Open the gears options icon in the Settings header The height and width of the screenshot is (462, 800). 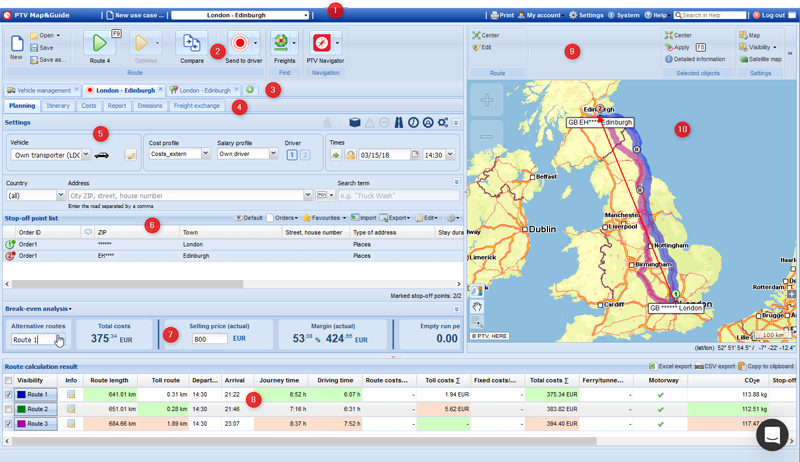(443, 122)
